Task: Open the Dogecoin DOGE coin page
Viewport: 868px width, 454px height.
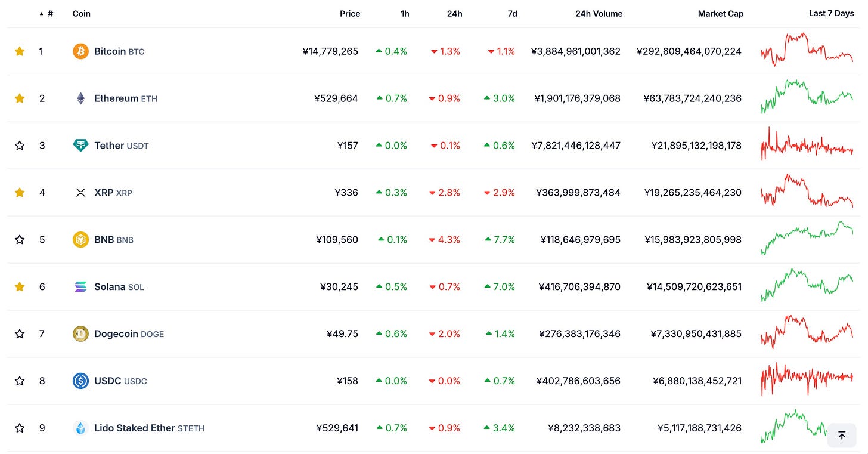Action: coord(129,334)
